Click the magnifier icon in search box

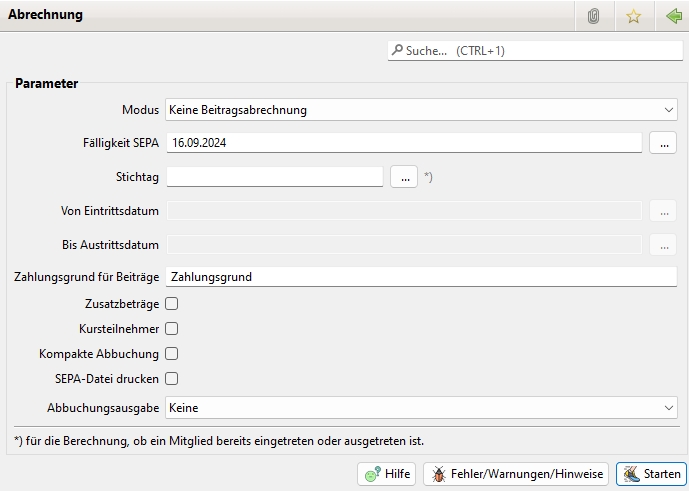[398, 50]
